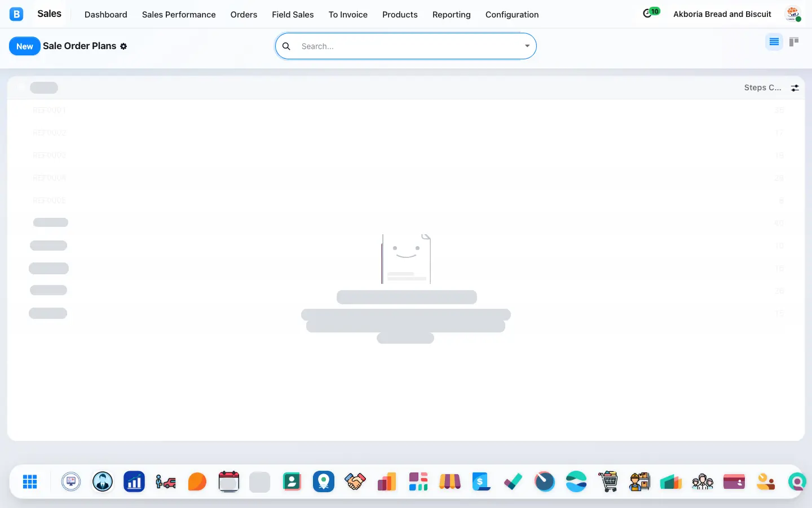Viewport: 812px width, 508px height.
Task: Sort by the Steps C... column header
Action: [x=762, y=87]
